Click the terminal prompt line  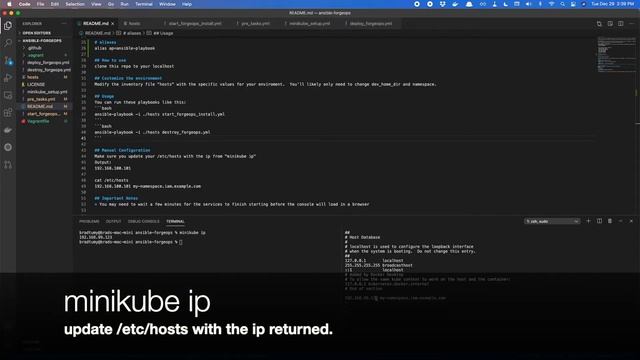click(x=131, y=242)
